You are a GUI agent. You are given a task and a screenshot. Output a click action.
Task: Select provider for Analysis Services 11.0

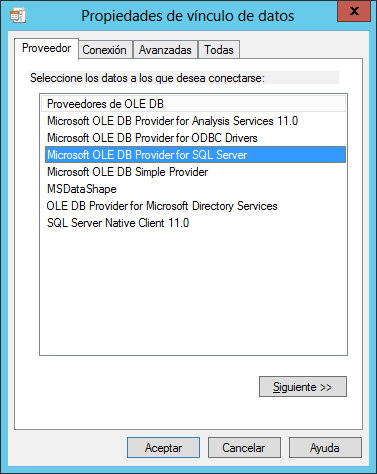195,121
